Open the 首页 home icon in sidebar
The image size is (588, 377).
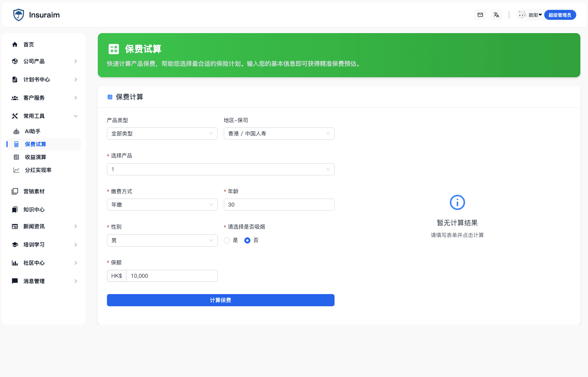15,45
